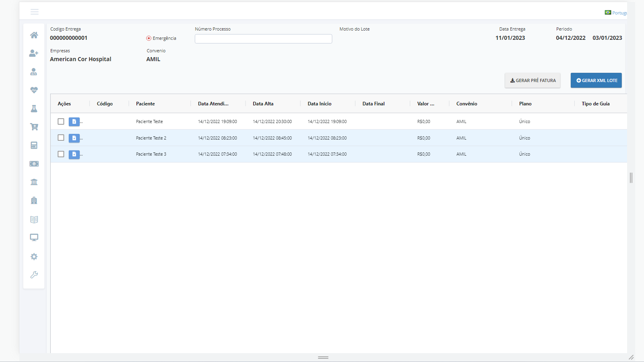This screenshot has height=362, width=644.
Task: Open the doctor icon in sidebar
Action: click(34, 72)
